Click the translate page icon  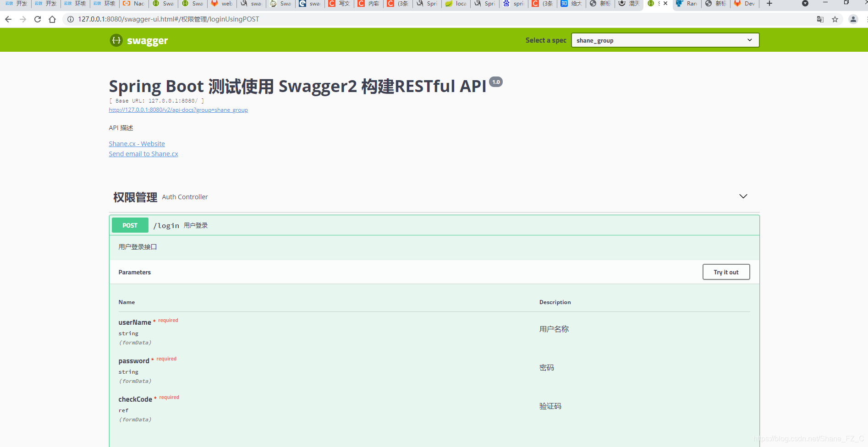point(820,19)
